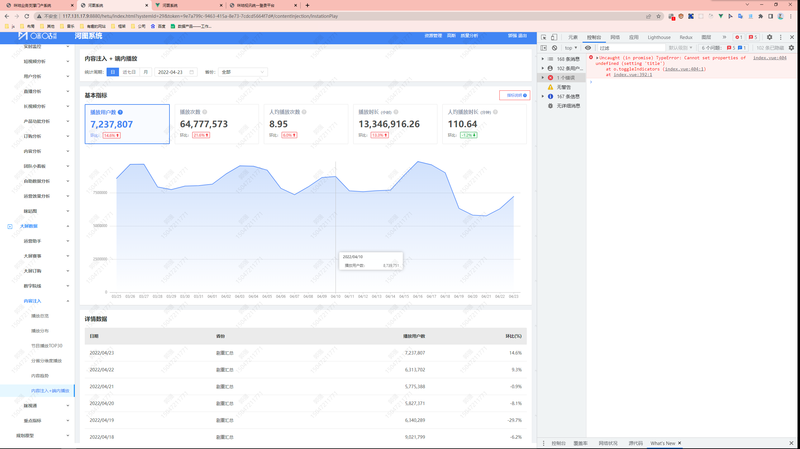Select the 月 statistics period option

145,72
